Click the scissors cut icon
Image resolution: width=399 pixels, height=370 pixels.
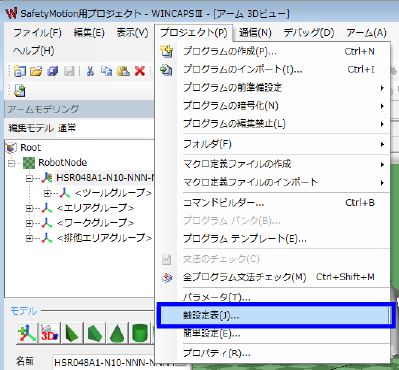click(90, 71)
